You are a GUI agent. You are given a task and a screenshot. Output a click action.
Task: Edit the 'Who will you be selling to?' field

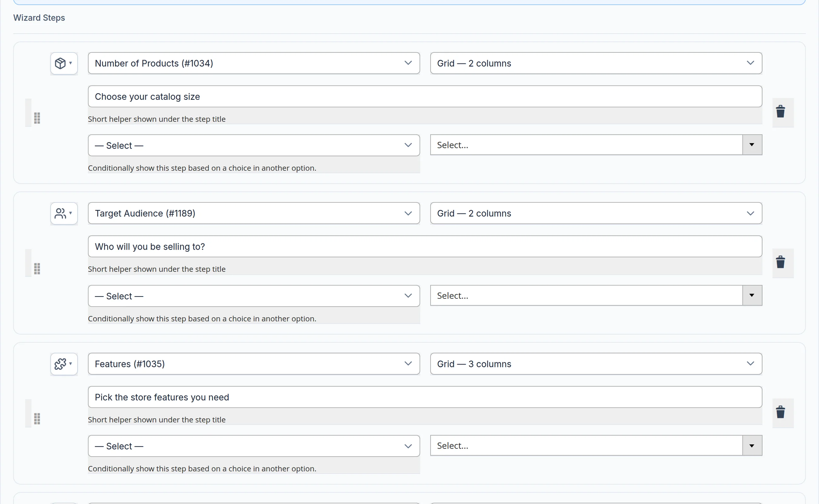425,247
